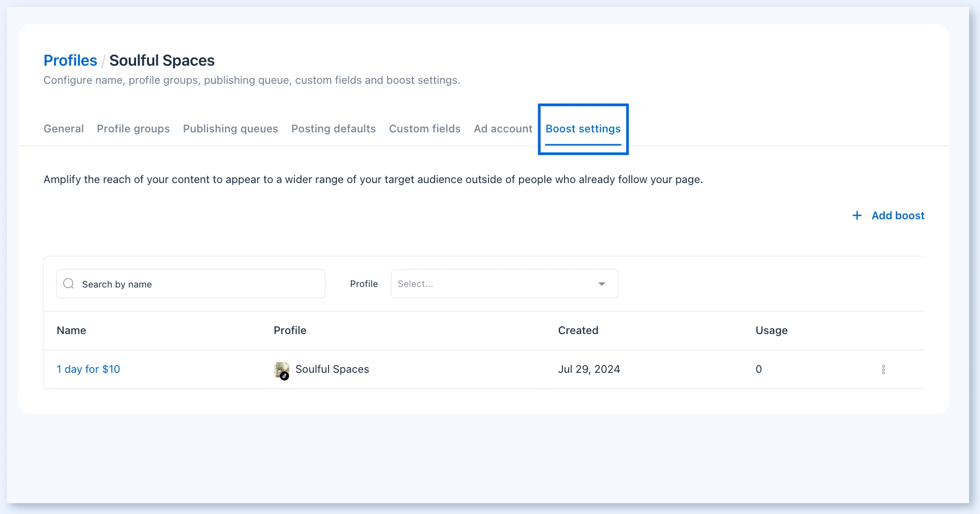Click the Created column header
Viewport: 980px width, 514px height.
click(x=578, y=330)
